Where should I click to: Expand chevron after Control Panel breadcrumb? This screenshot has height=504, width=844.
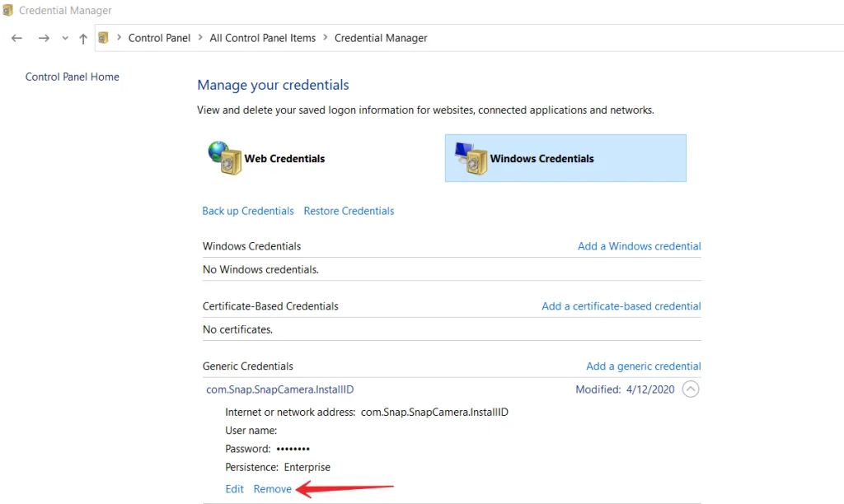click(200, 37)
